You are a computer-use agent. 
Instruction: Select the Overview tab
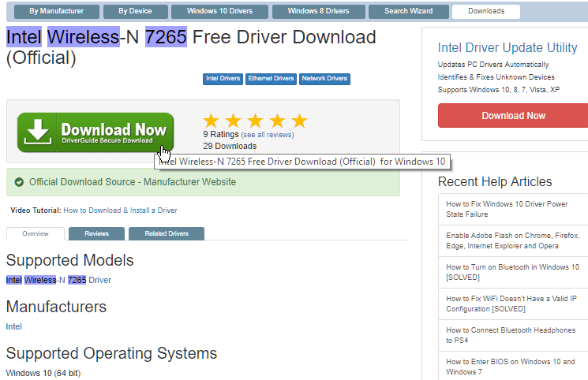(x=35, y=233)
